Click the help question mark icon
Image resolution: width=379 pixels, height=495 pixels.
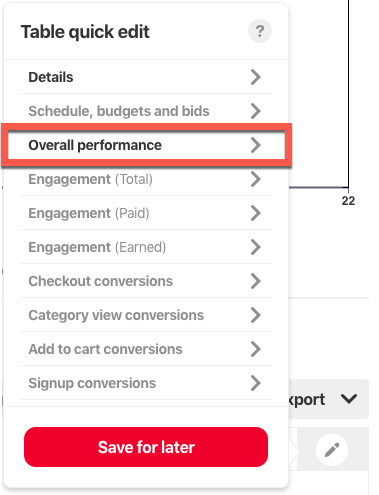pyautogui.click(x=260, y=31)
